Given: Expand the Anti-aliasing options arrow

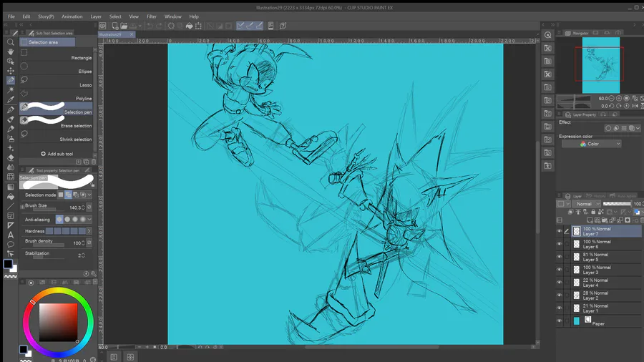Looking at the screenshot, I should (89, 220).
